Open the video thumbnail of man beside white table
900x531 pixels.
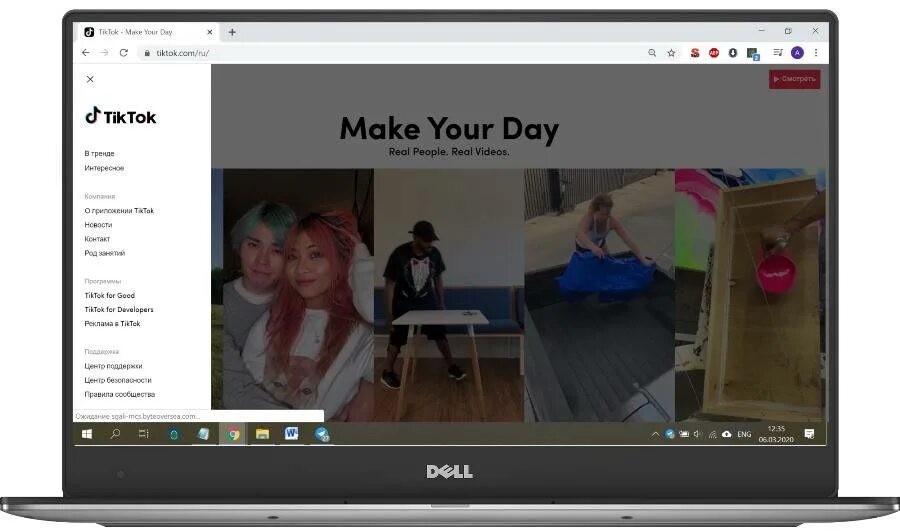point(449,295)
